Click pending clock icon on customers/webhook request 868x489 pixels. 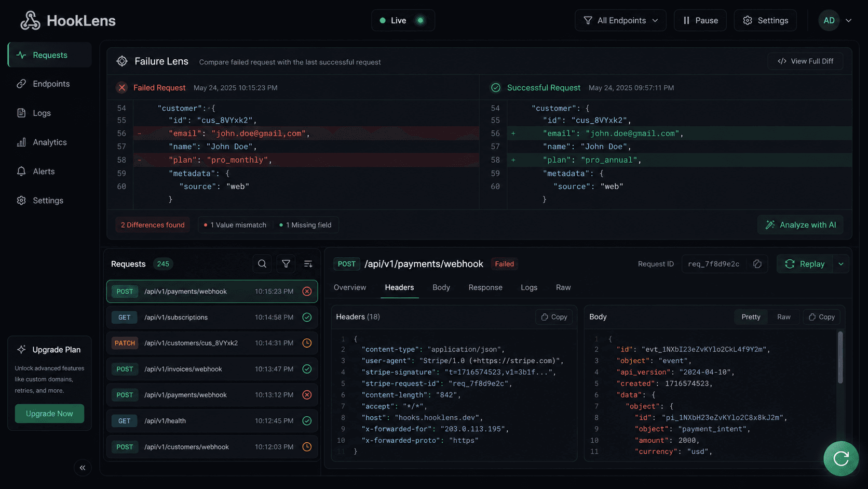tap(307, 447)
